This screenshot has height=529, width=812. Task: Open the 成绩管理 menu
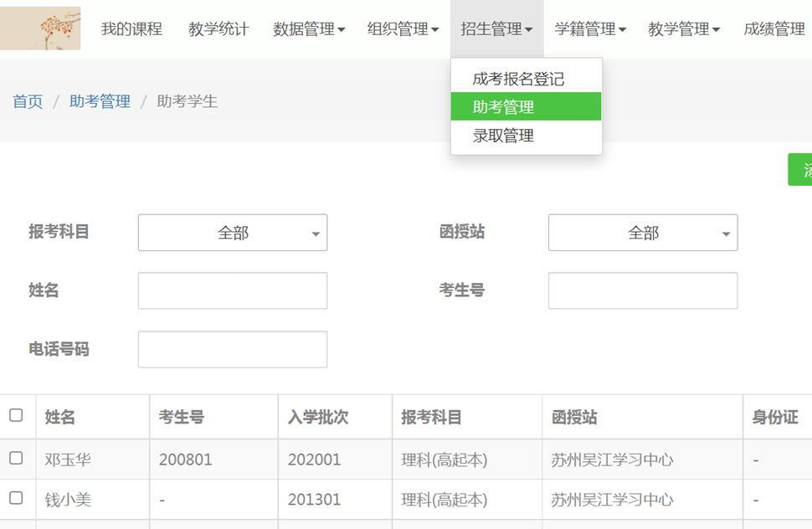(774, 29)
